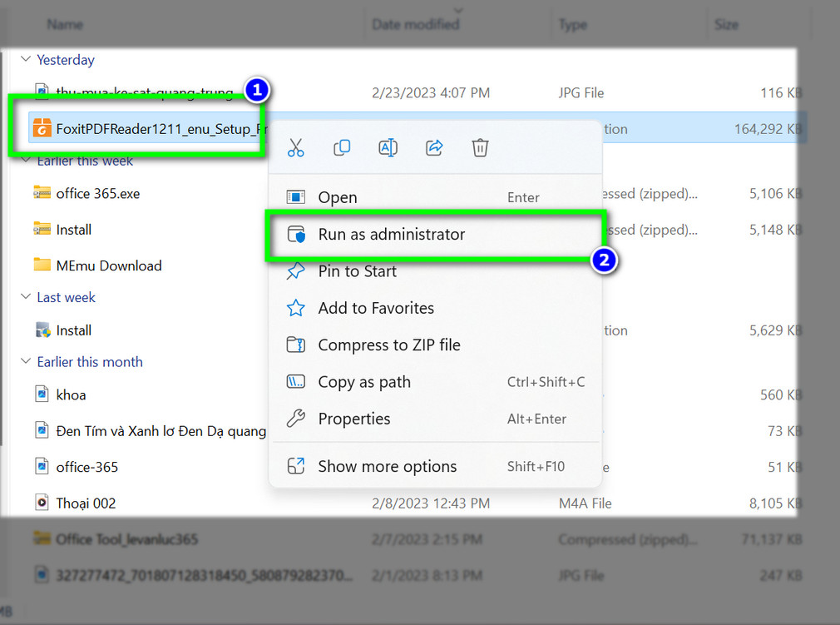The width and height of the screenshot is (840, 625).
Task: Click the Rename icon in context menu
Action: pos(388,147)
